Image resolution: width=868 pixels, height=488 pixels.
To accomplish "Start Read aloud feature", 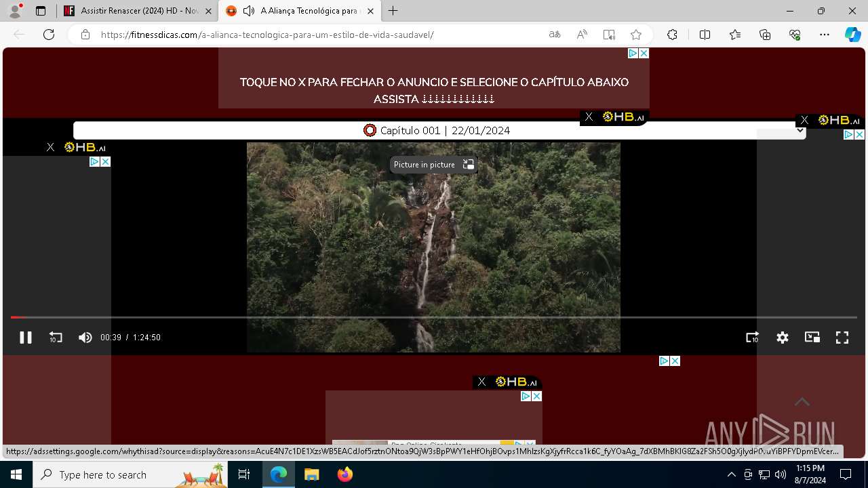I will pyautogui.click(x=582, y=35).
